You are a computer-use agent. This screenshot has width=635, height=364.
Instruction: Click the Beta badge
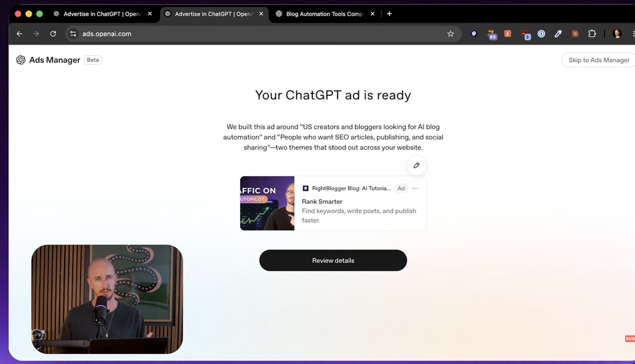tap(93, 60)
